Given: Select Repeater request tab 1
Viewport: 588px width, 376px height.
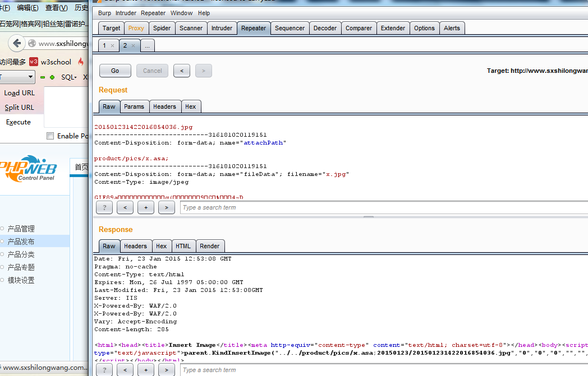Looking at the screenshot, I should click(x=104, y=46).
